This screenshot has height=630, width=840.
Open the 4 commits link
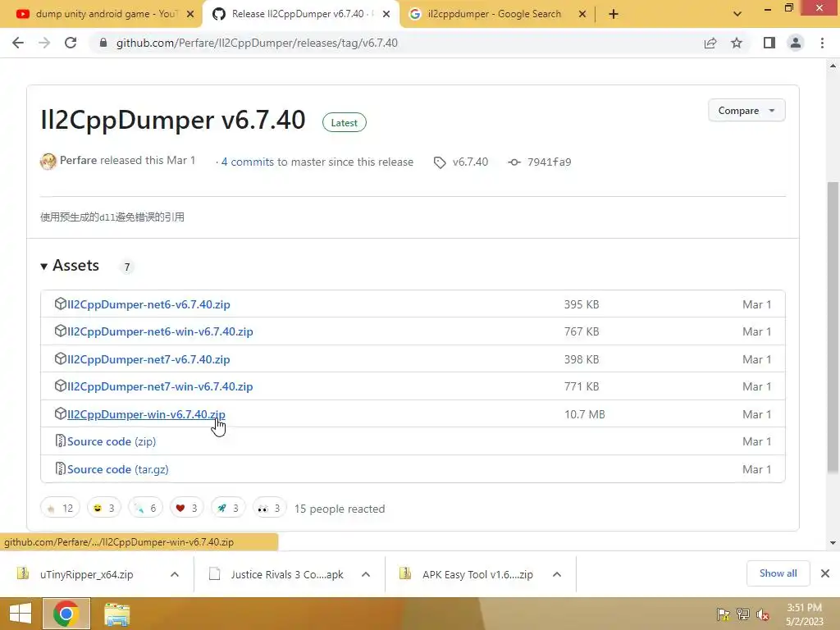[x=247, y=162]
